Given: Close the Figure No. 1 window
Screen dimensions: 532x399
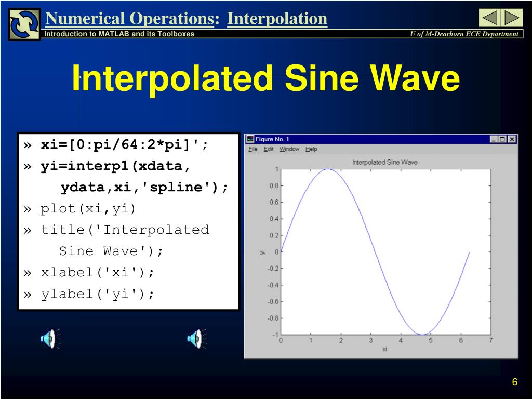Looking at the screenshot, I should [x=512, y=139].
